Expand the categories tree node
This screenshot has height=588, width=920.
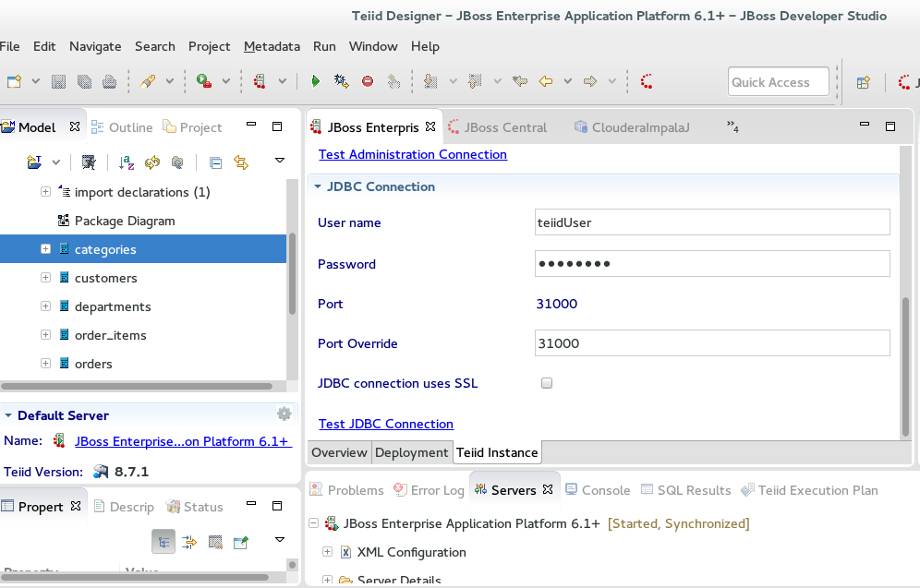(45, 249)
